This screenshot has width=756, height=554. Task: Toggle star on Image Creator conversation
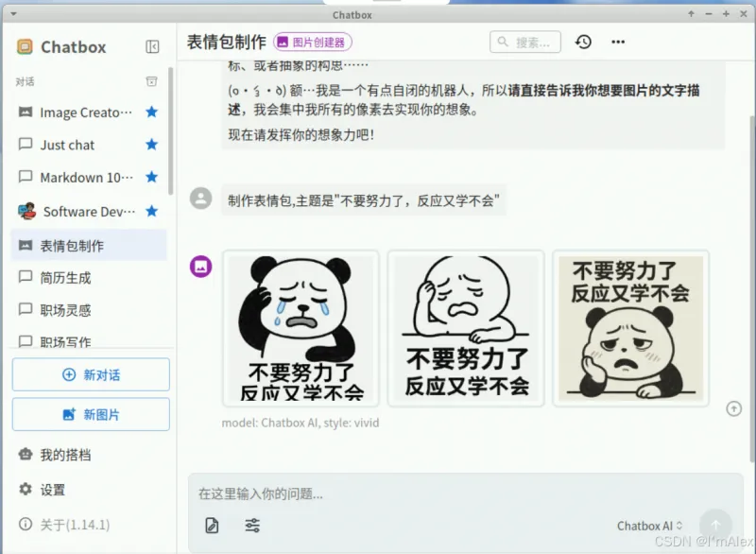(x=151, y=113)
